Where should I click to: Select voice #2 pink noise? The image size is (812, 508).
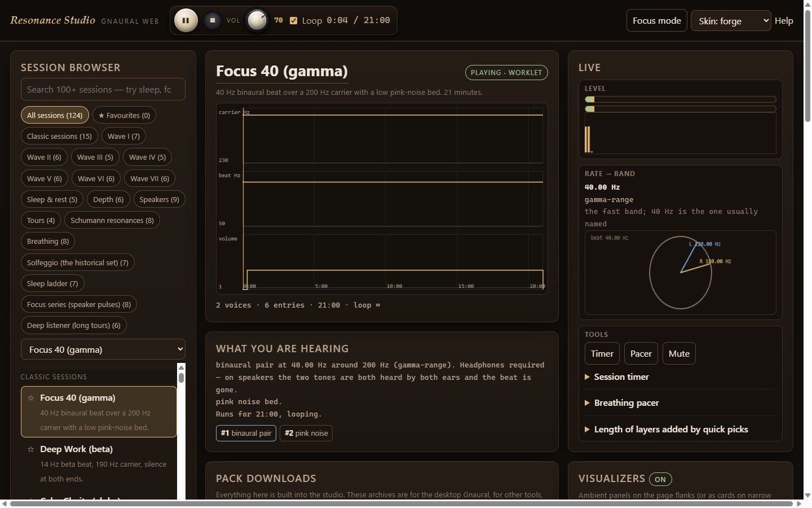click(x=306, y=433)
